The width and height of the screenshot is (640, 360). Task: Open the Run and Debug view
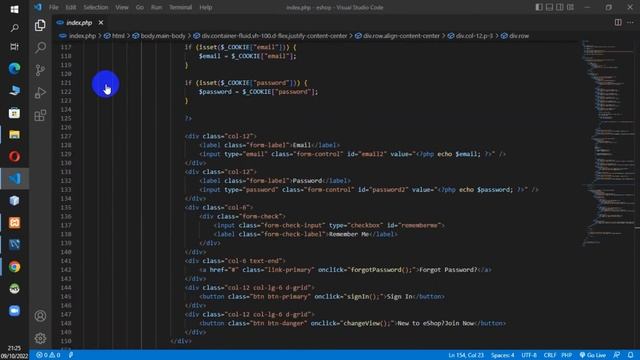click(x=40, y=93)
